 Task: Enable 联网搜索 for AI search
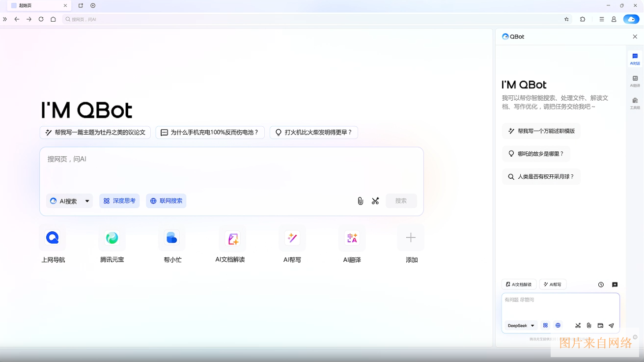166,201
